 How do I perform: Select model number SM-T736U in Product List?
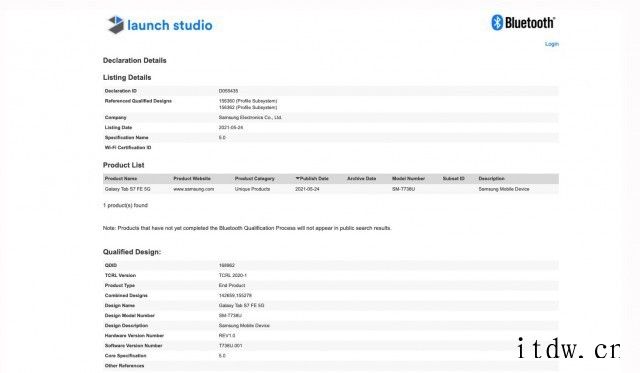pos(404,189)
